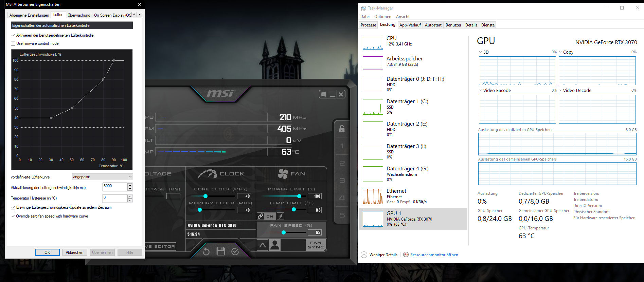Save the profile with the floppy disk icon
644x282 pixels.
(x=221, y=251)
